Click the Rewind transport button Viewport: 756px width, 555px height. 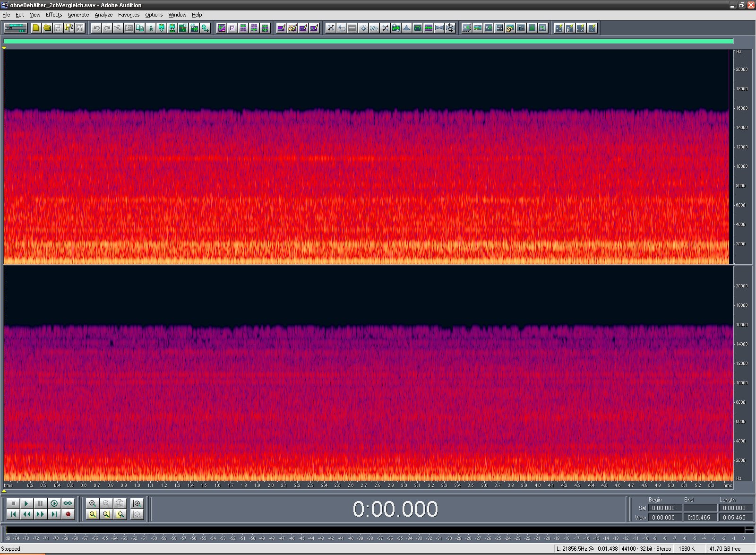[x=26, y=514]
